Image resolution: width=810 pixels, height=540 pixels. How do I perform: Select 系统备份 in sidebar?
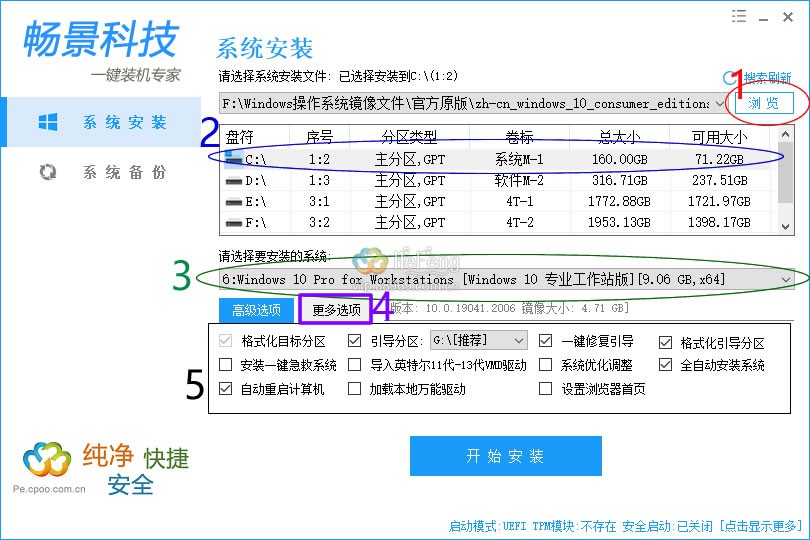(x=101, y=172)
